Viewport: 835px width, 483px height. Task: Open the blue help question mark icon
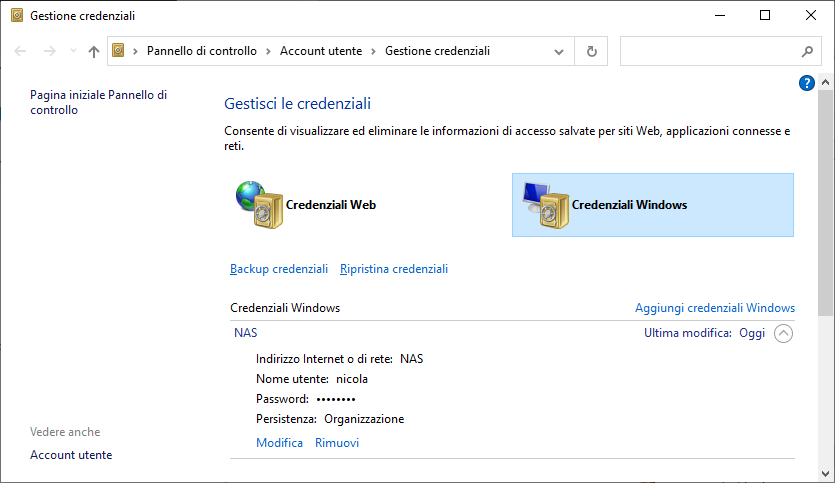point(807,83)
